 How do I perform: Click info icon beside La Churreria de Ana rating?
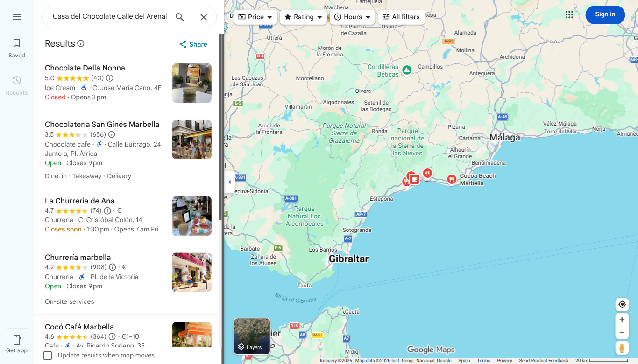click(107, 210)
